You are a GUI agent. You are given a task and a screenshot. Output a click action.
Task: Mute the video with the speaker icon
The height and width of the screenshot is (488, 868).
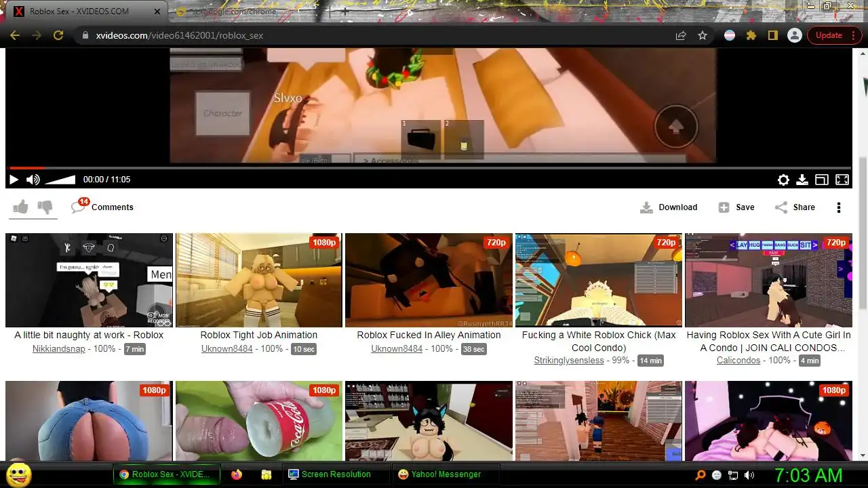33,180
